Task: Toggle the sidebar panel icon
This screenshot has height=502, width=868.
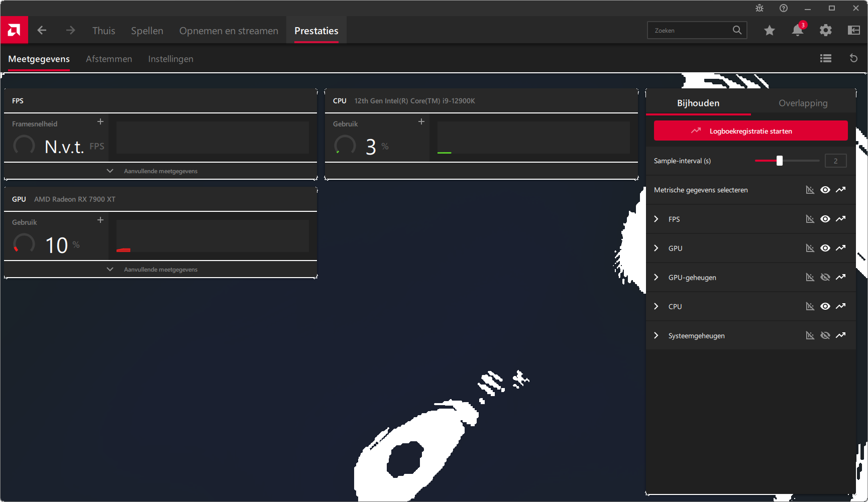Action: pos(853,31)
